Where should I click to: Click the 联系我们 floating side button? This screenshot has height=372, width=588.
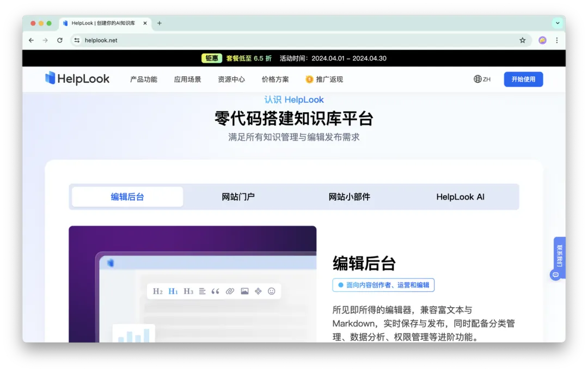click(557, 258)
